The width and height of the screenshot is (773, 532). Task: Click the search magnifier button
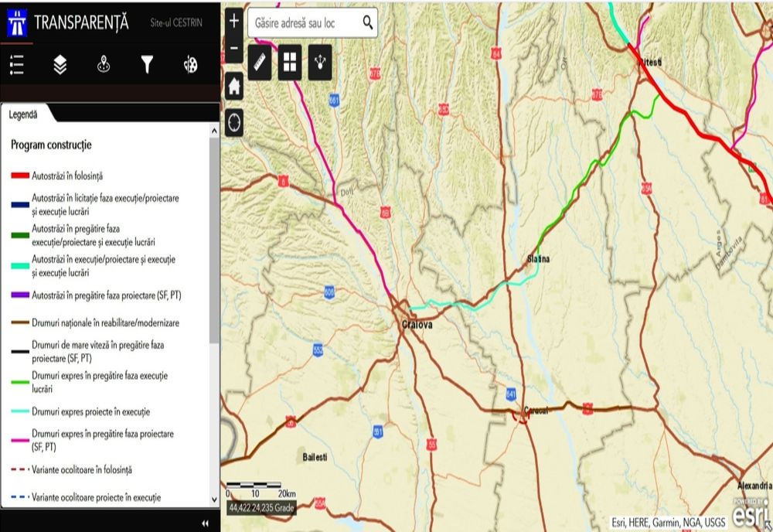[367, 23]
